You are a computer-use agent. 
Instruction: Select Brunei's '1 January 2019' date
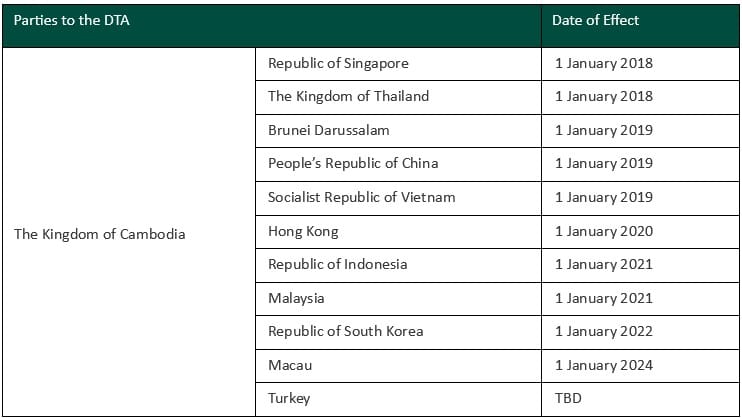pos(603,130)
